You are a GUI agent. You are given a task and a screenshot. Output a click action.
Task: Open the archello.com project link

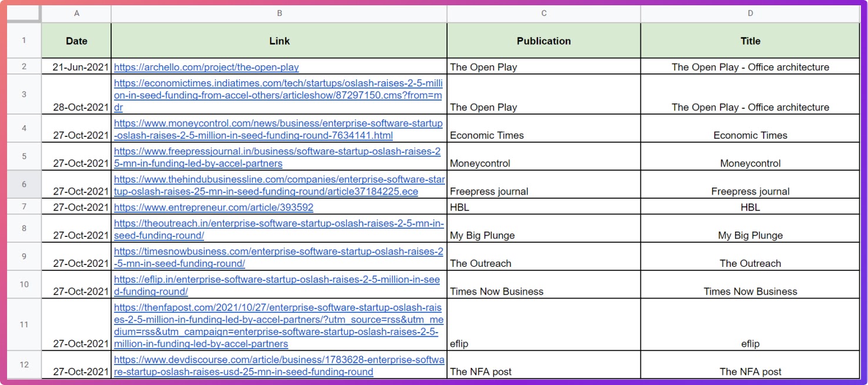tap(206, 67)
